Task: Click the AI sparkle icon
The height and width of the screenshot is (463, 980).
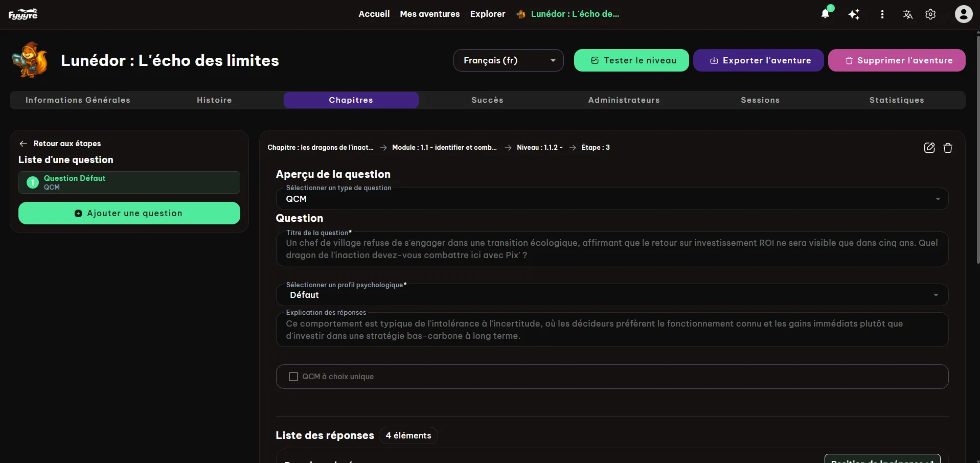Action: point(854,14)
